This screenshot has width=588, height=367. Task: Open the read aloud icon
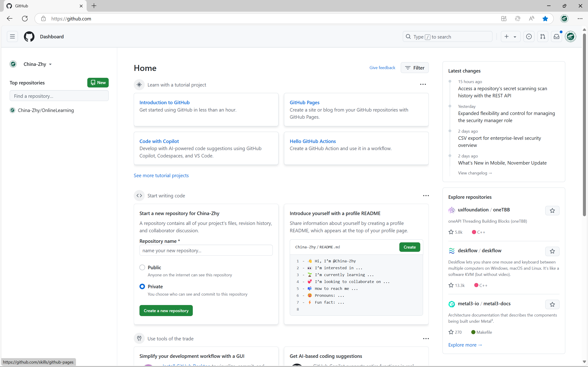tap(531, 19)
